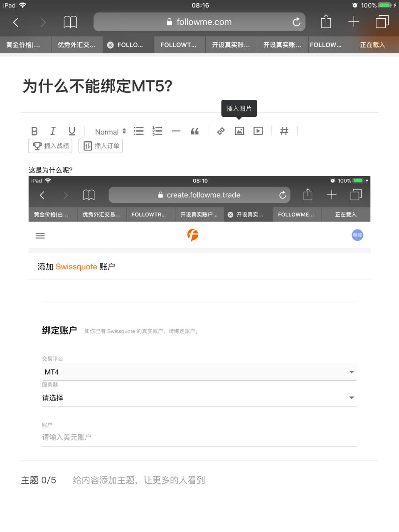Open the first 开设真实账 tab

[x=231, y=45]
